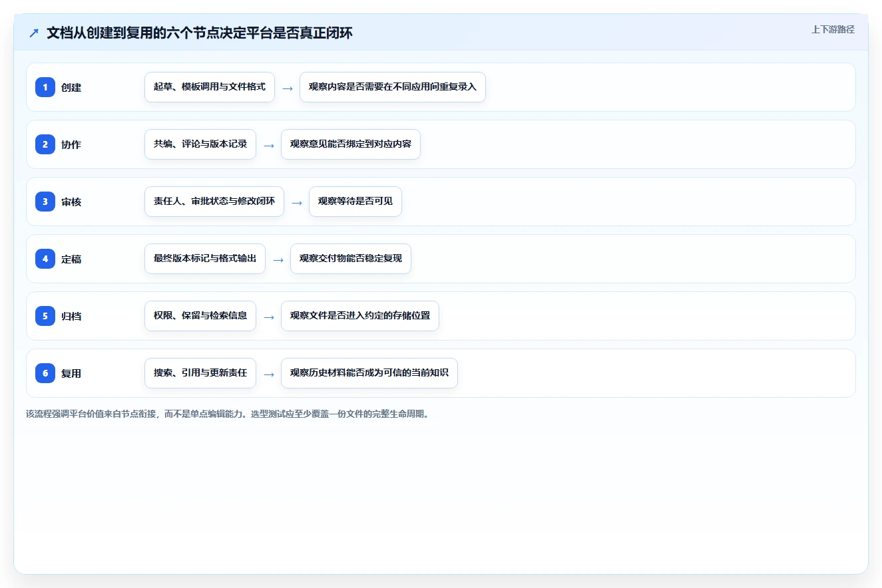The width and height of the screenshot is (882, 588).
Task: Open the 共编、评论与版本记录 chip
Action: pyautogui.click(x=200, y=144)
